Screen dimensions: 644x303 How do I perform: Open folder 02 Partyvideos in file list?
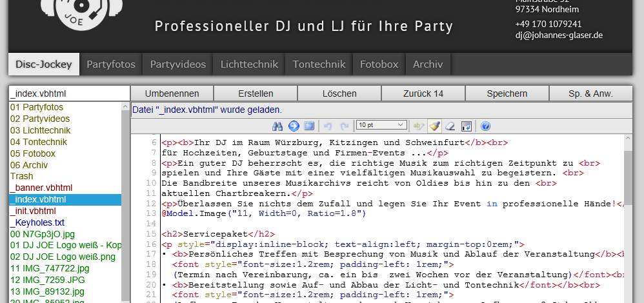[x=65, y=119]
